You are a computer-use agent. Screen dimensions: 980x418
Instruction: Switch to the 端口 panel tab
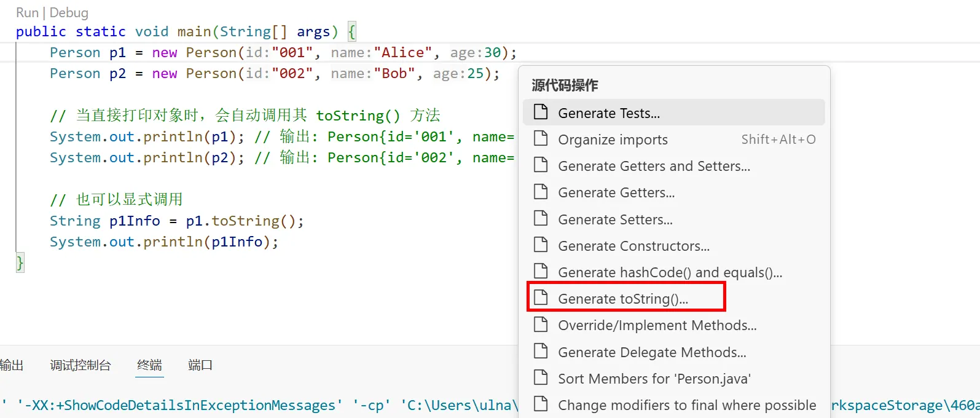coord(200,365)
